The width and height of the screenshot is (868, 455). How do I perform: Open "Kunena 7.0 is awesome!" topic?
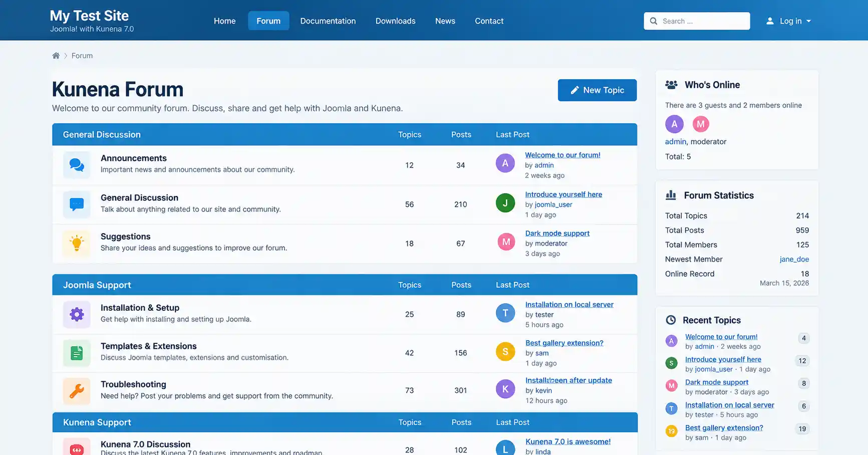tap(568, 441)
